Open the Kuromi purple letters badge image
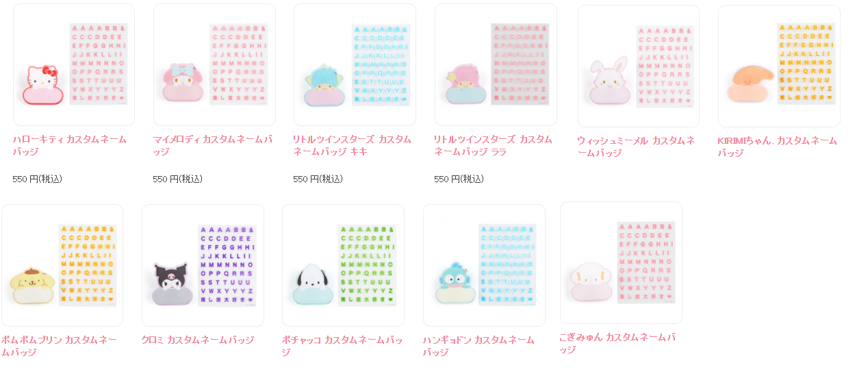 pos(203,265)
